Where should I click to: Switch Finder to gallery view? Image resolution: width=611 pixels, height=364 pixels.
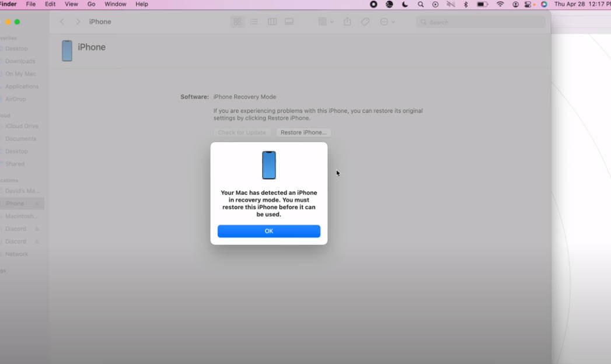[x=289, y=22]
